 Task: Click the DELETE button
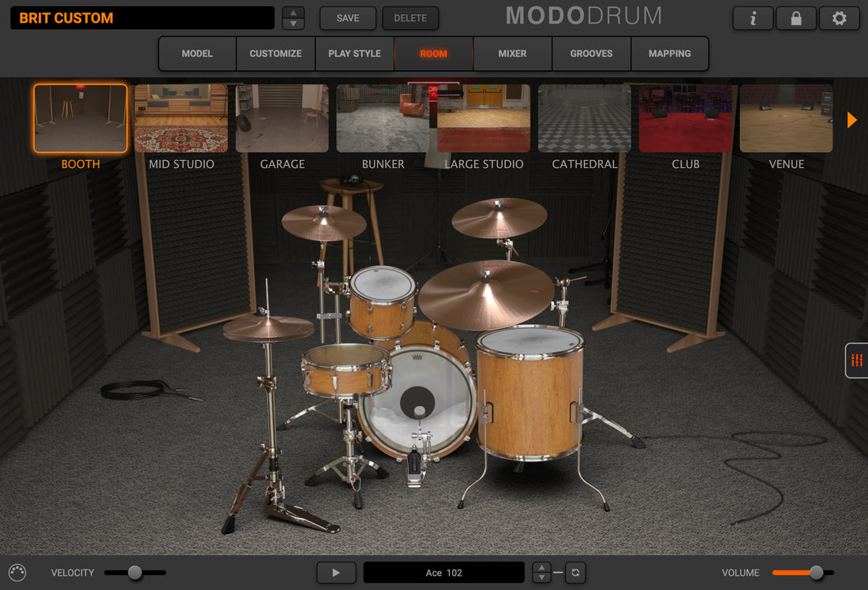pos(410,18)
